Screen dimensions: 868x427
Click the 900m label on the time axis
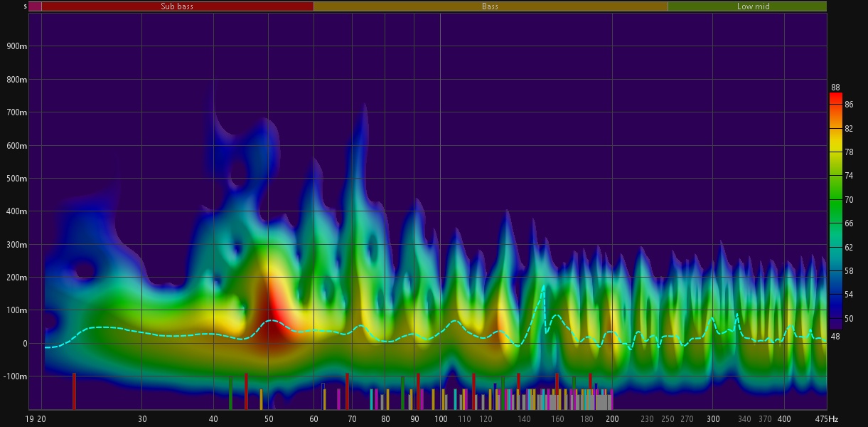14,47
